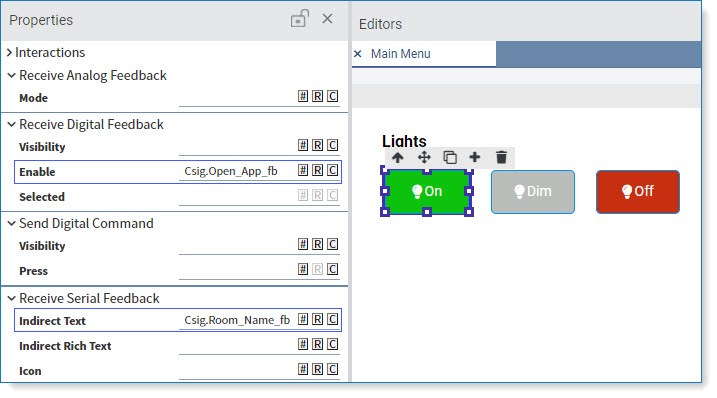Viewport: 717px width, 398px height.
Task: Select the green On button
Action: click(427, 191)
